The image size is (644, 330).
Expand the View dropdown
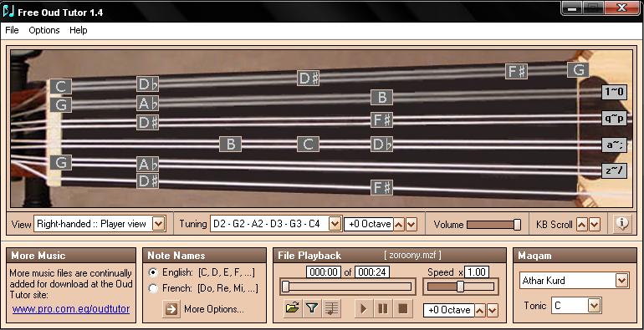[159, 224]
